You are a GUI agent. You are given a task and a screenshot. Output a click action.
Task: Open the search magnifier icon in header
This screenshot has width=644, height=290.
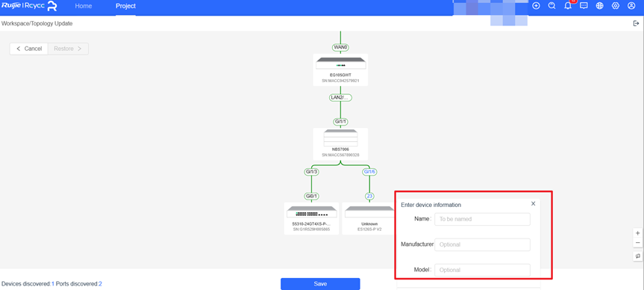click(552, 6)
